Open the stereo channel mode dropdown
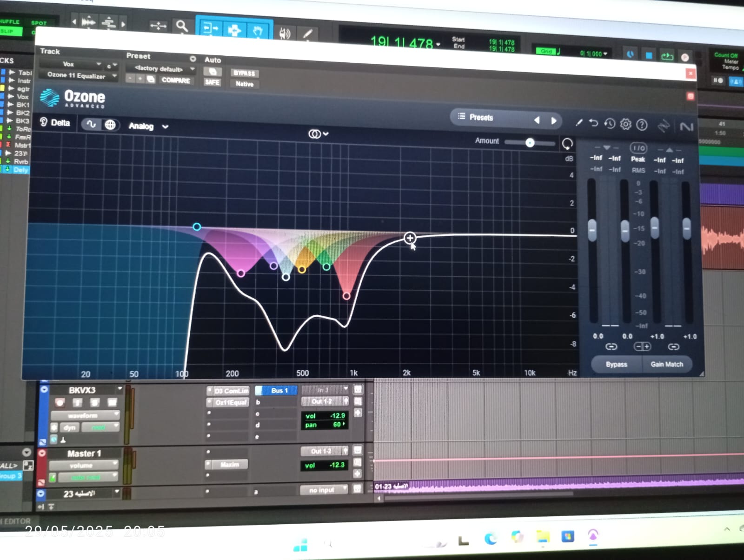Viewport: 744px width, 560px height. click(318, 134)
